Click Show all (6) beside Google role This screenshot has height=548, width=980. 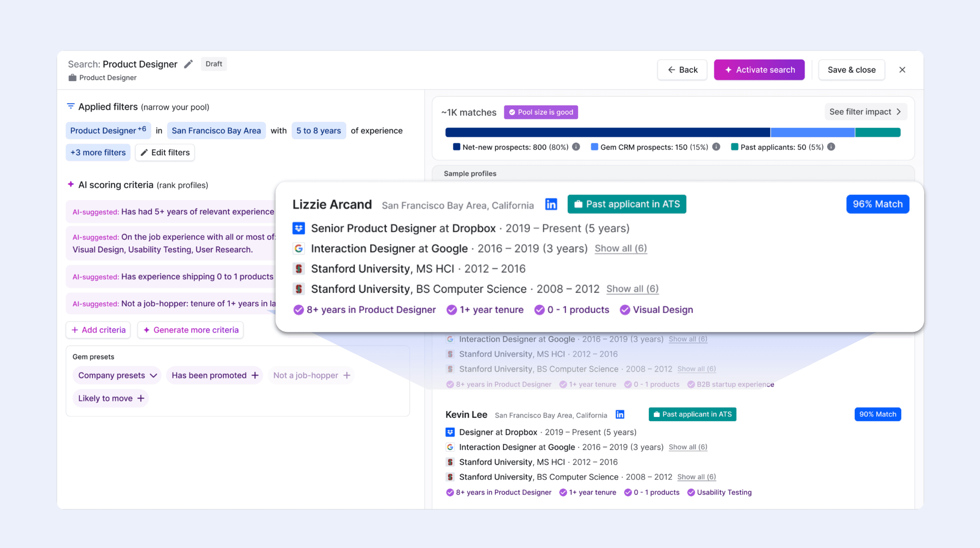[x=621, y=249]
